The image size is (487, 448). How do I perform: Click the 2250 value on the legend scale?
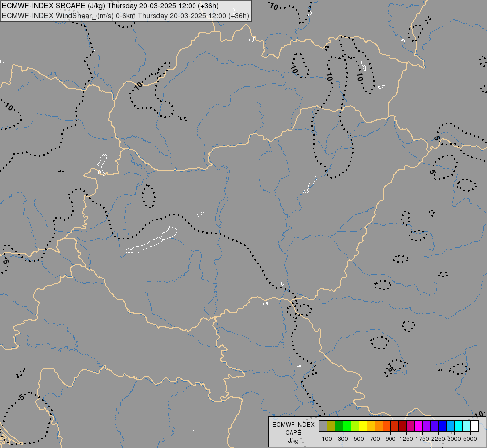click(x=438, y=439)
